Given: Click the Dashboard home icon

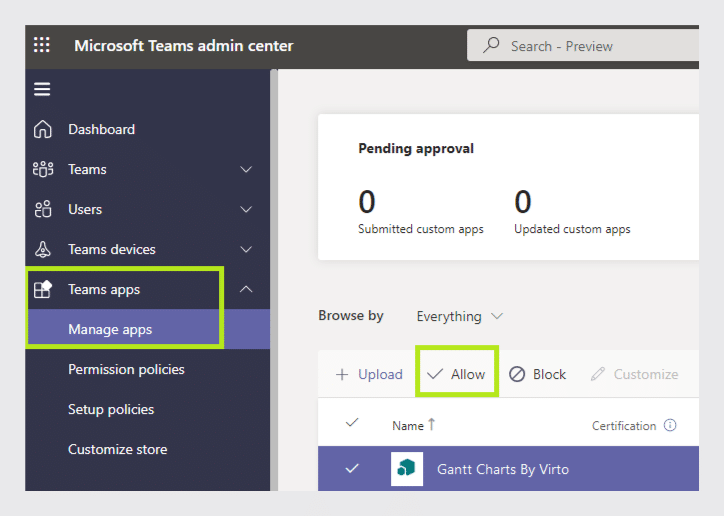Looking at the screenshot, I should click(42, 129).
